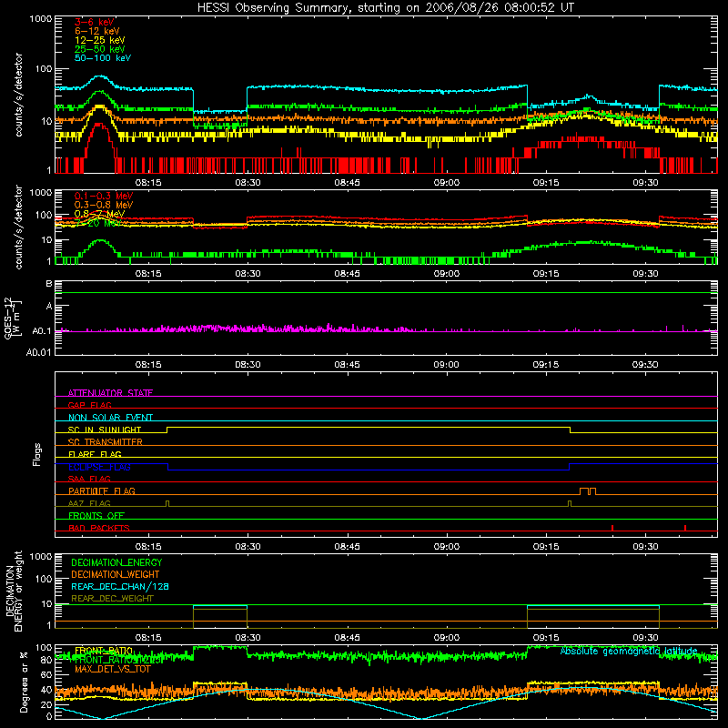Click the first red BAD_PACKETS tick mark
The image size is (728, 728).
coord(612,528)
